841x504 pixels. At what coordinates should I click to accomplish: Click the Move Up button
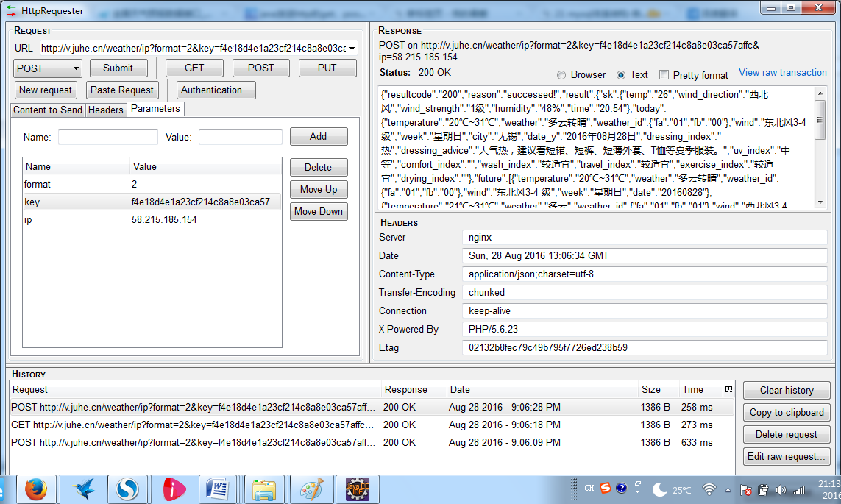[x=318, y=189]
